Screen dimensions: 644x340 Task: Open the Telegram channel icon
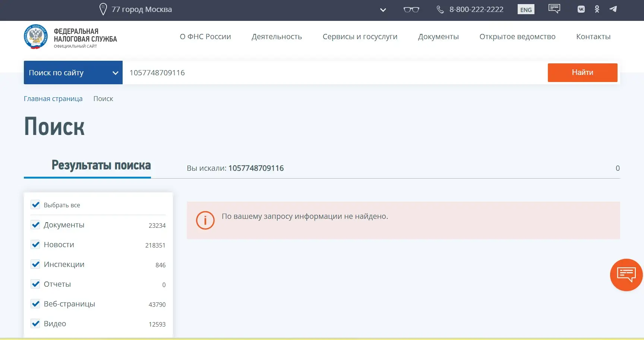[613, 9]
